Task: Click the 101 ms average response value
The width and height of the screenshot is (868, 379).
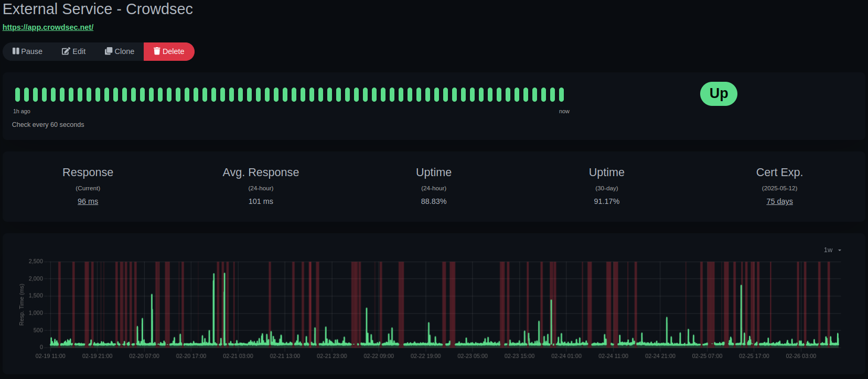Action: coord(261,201)
